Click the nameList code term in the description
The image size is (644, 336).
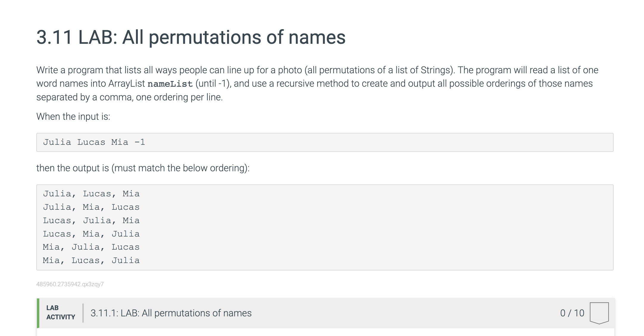170,84
